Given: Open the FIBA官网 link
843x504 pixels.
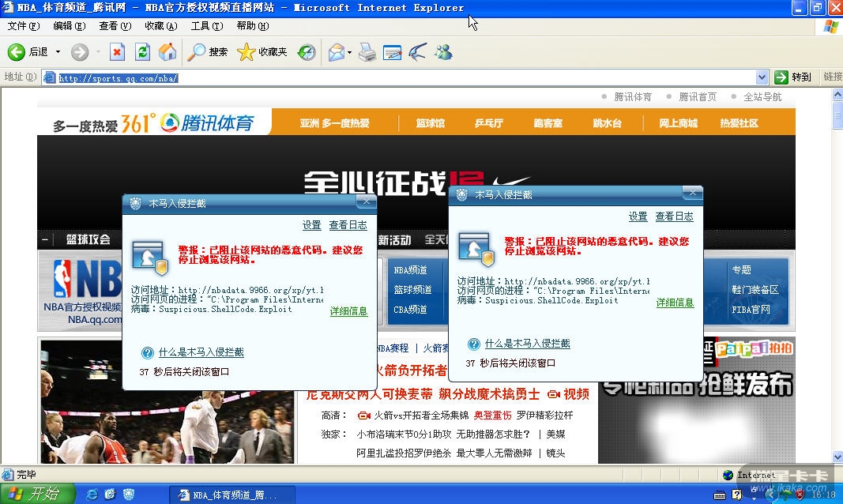Looking at the screenshot, I should point(751,310).
